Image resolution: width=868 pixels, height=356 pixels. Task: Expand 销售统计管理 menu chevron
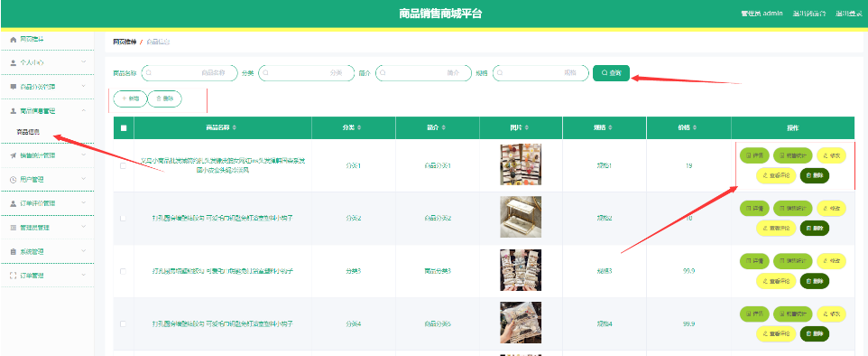84,155
